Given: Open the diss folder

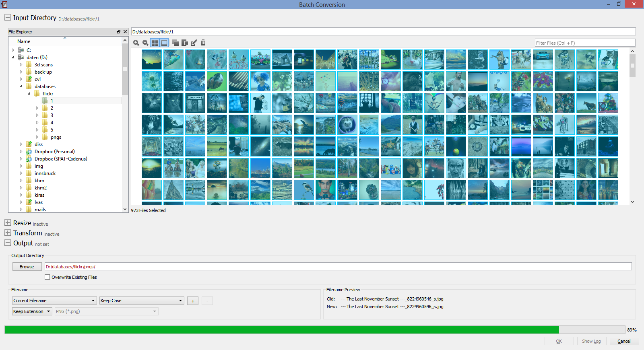Looking at the screenshot, I should pyautogui.click(x=39, y=144).
